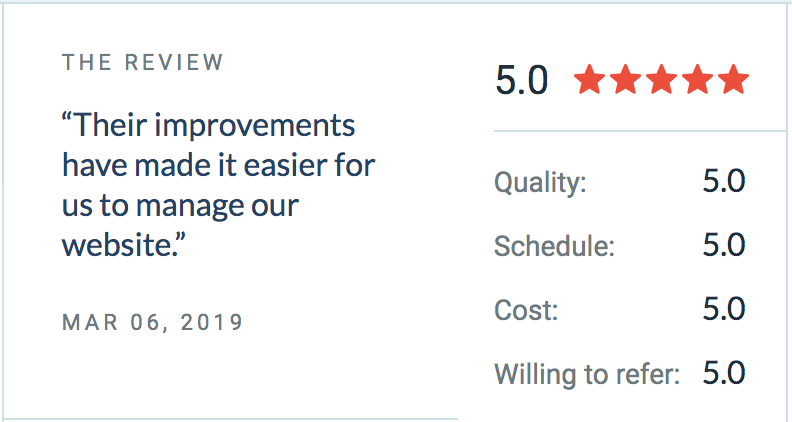Click the Quality label

[x=540, y=182]
